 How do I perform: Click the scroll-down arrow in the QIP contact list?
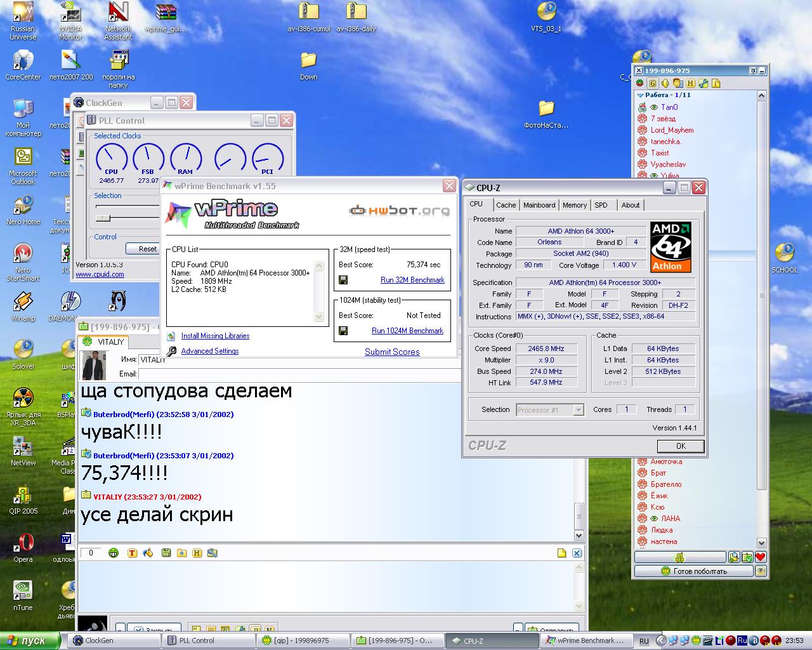[762, 543]
